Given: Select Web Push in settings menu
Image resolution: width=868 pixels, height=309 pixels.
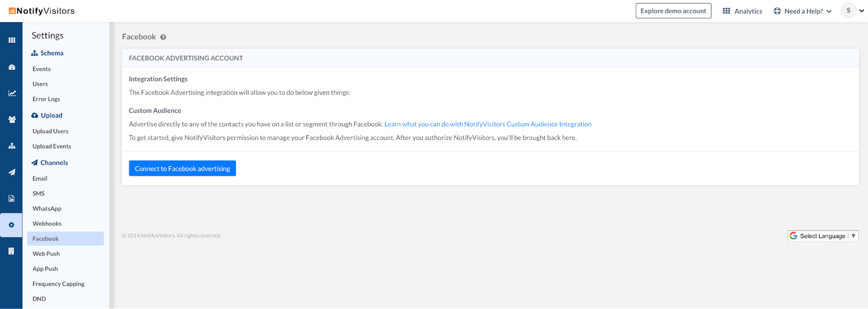Looking at the screenshot, I should click(46, 254).
